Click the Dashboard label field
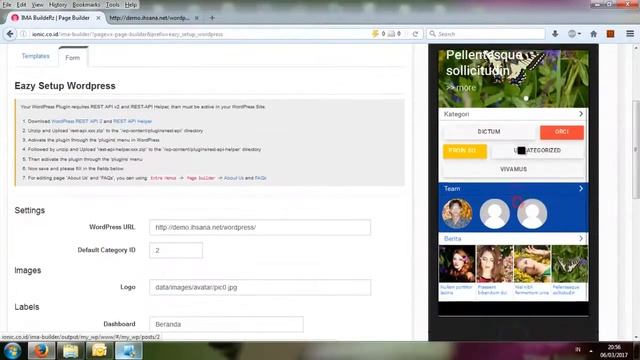This screenshot has height=360, width=640. point(226,324)
